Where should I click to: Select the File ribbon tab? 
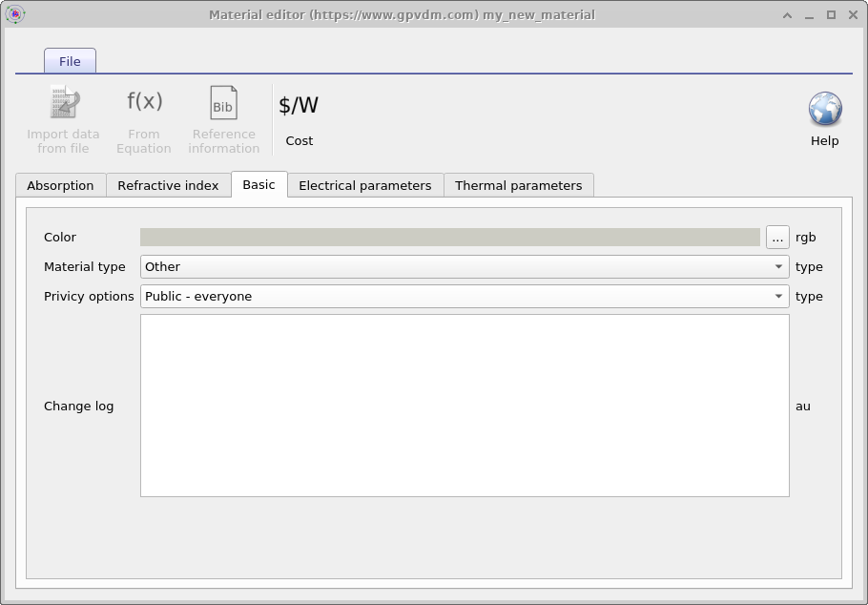70,61
